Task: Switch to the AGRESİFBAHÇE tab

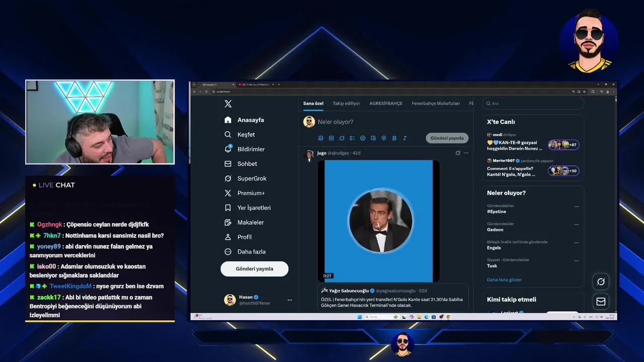Action: pos(386,103)
